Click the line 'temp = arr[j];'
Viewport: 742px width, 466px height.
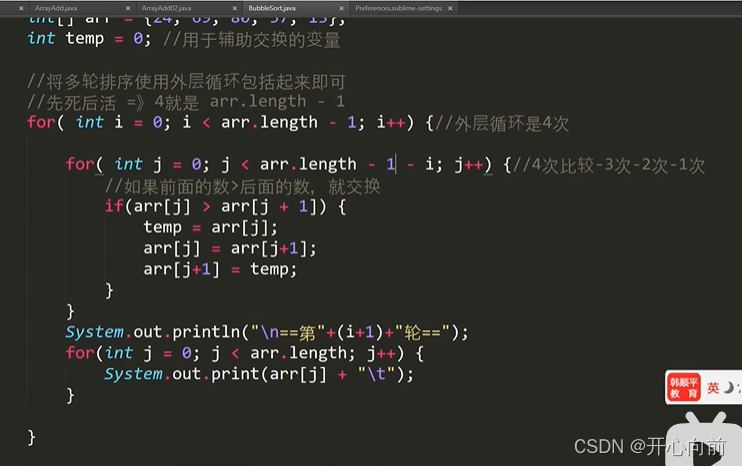coord(210,228)
